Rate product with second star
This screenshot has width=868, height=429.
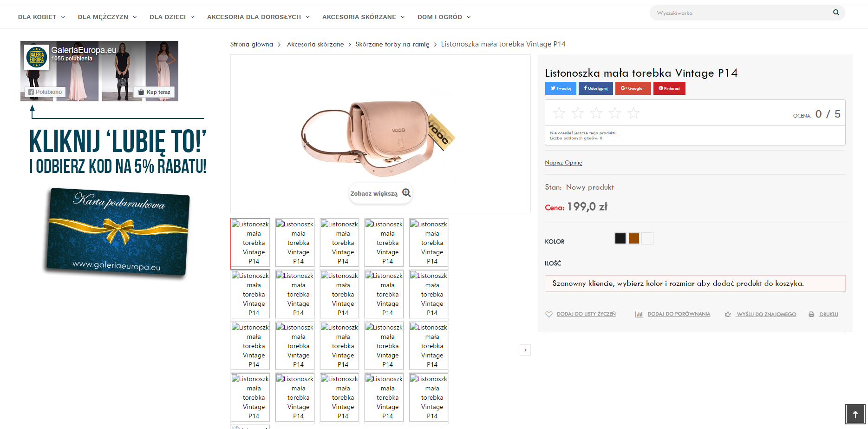(578, 113)
